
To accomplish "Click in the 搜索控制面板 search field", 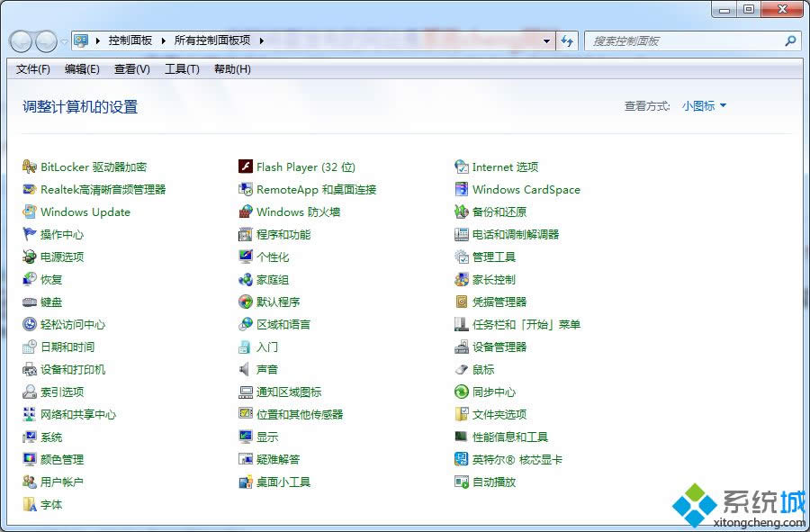I will tap(685, 41).
